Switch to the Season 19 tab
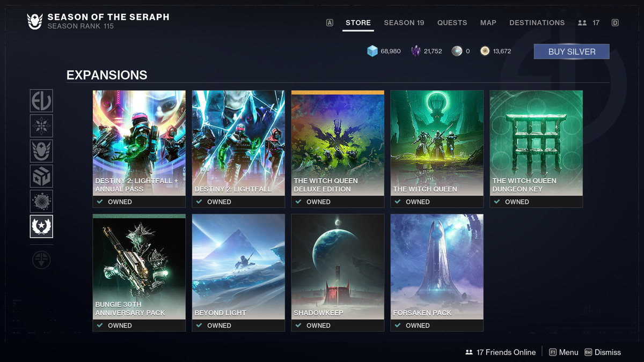644x362 pixels. 404,23
